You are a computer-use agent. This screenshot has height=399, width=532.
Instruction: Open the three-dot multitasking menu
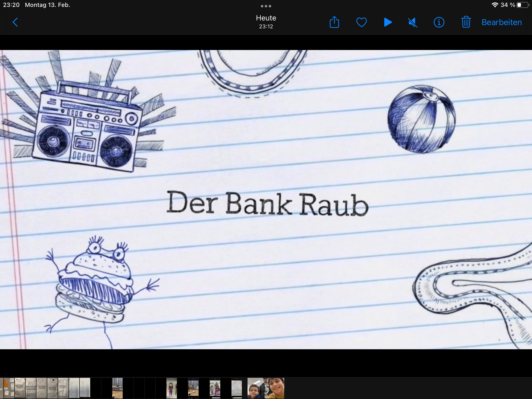pos(266,6)
